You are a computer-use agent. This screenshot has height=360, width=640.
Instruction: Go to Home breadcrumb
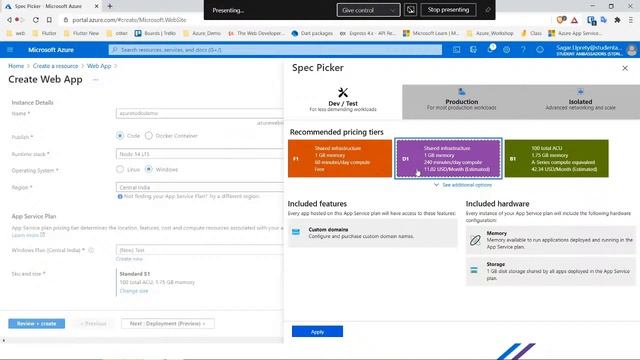pyautogui.click(x=16, y=66)
